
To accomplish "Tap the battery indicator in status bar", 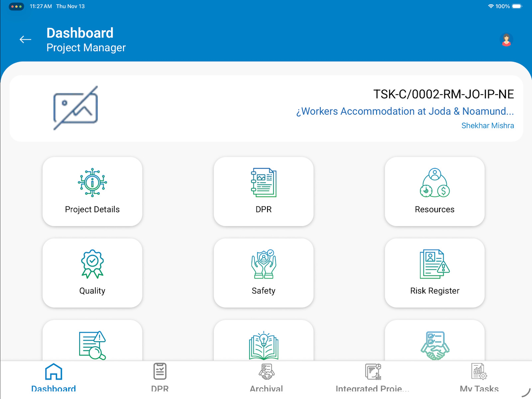I will [x=517, y=6].
